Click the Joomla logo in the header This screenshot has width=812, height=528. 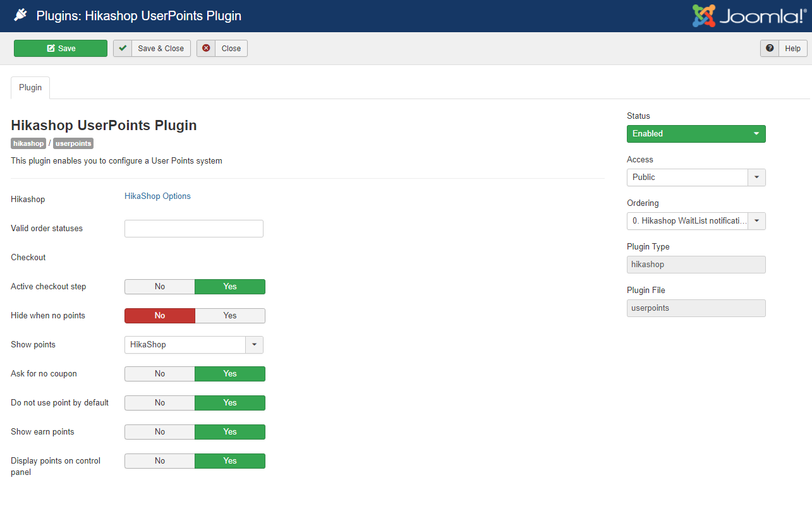(748, 16)
